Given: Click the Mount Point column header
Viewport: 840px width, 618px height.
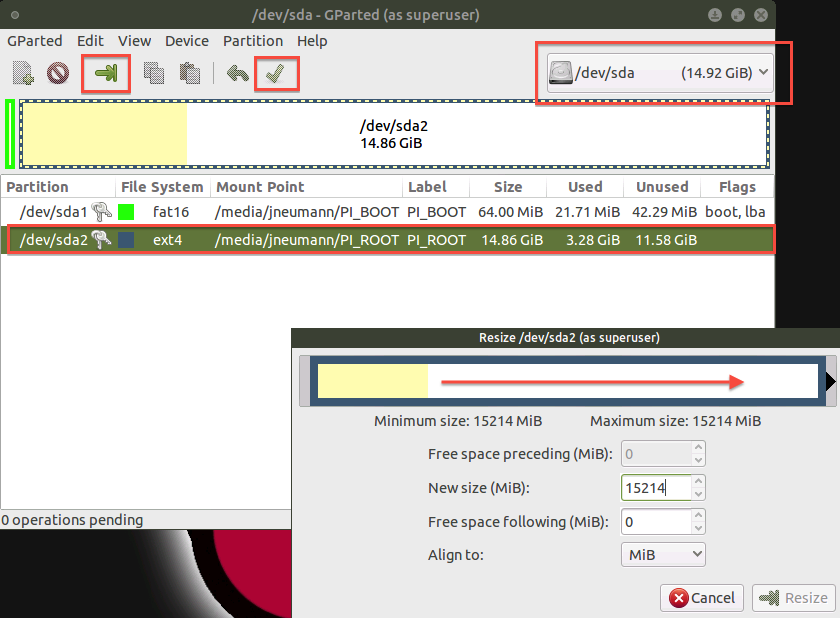Looking at the screenshot, I should pos(306,186).
